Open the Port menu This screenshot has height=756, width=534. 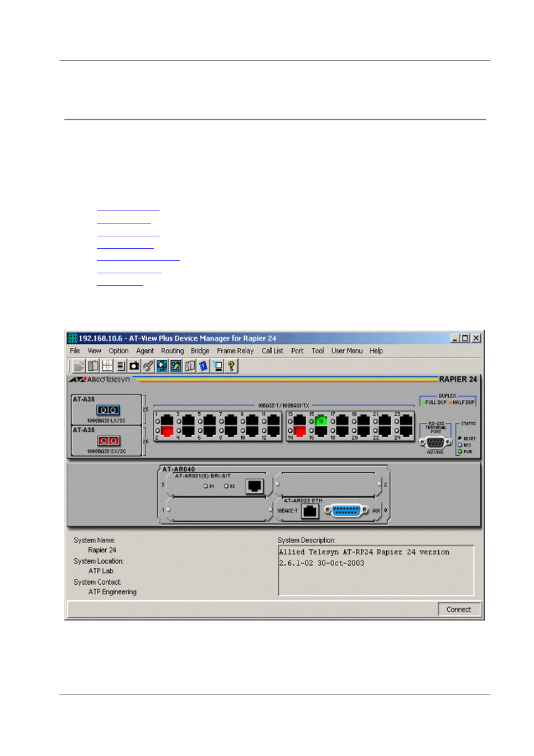pyautogui.click(x=297, y=351)
